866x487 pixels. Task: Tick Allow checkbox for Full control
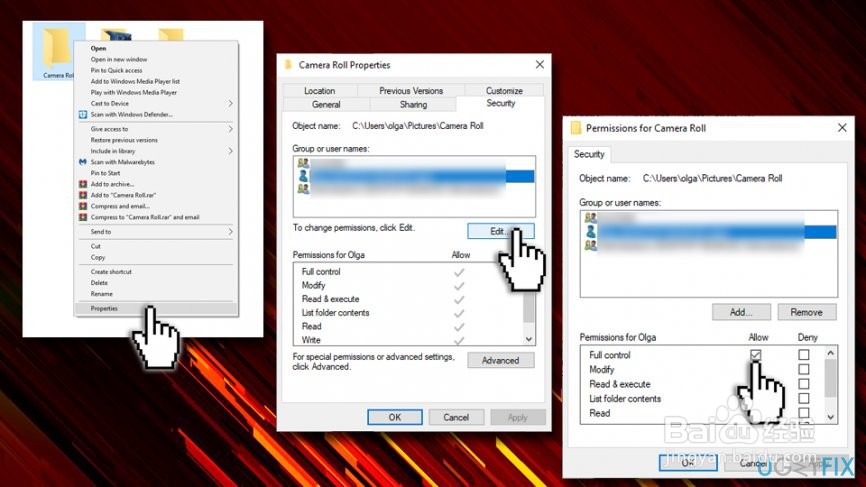pyautogui.click(x=756, y=354)
